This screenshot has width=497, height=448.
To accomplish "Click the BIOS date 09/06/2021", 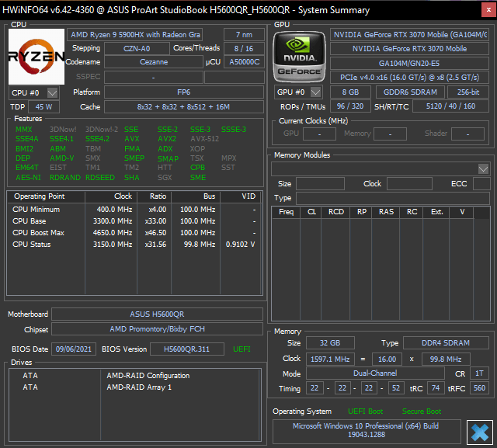I will [74, 349].
